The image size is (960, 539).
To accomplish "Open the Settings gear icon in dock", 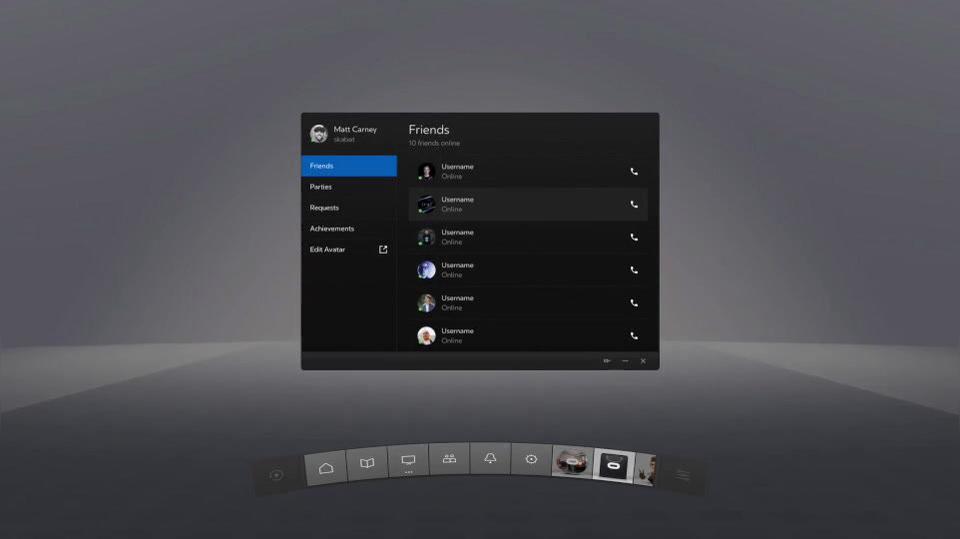I will 531,460.
